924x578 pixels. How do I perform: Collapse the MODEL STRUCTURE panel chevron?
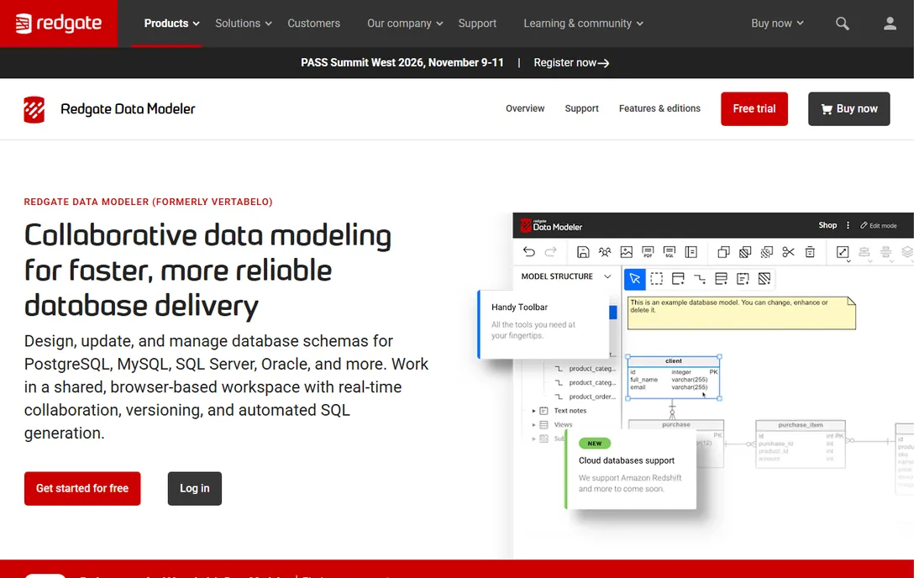(607, 276)
